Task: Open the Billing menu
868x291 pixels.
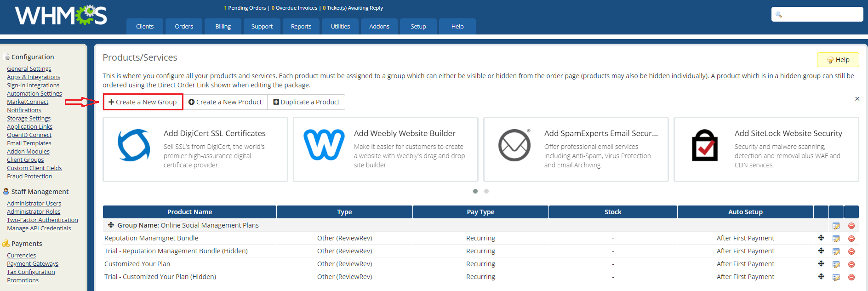Action: pos(223,26)
